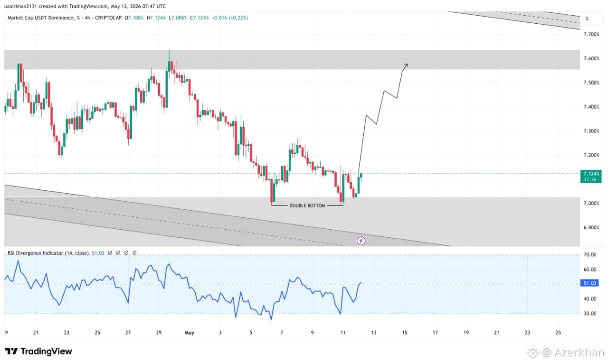Click the 7.200% price scale label
The width and height of the screenshot is (608, 364).
pyautogui.click(x=591, y=155)
